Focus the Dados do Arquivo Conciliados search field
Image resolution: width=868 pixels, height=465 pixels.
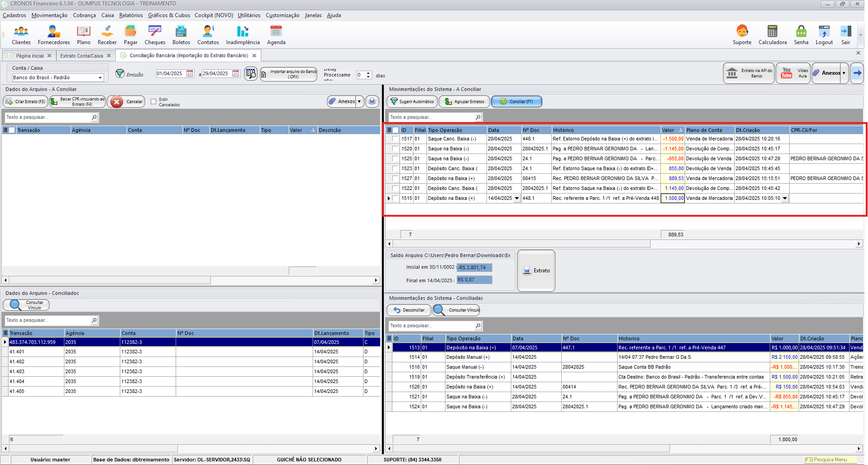(x=48, y=320)
